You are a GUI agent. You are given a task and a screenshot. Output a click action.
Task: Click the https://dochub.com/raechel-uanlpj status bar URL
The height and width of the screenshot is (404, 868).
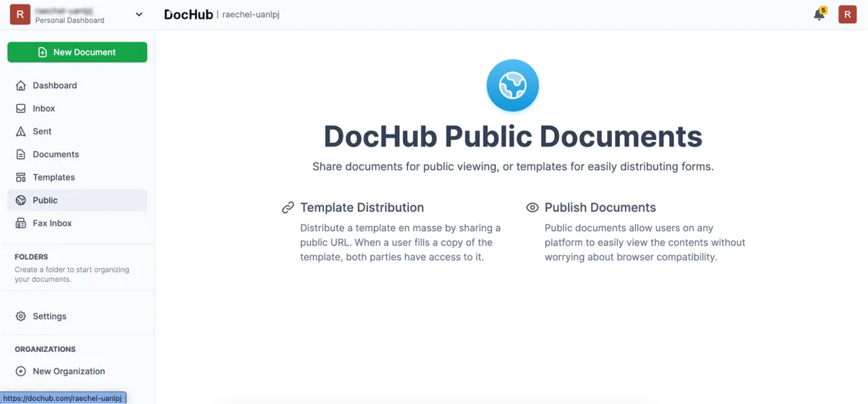click(64, 398)
